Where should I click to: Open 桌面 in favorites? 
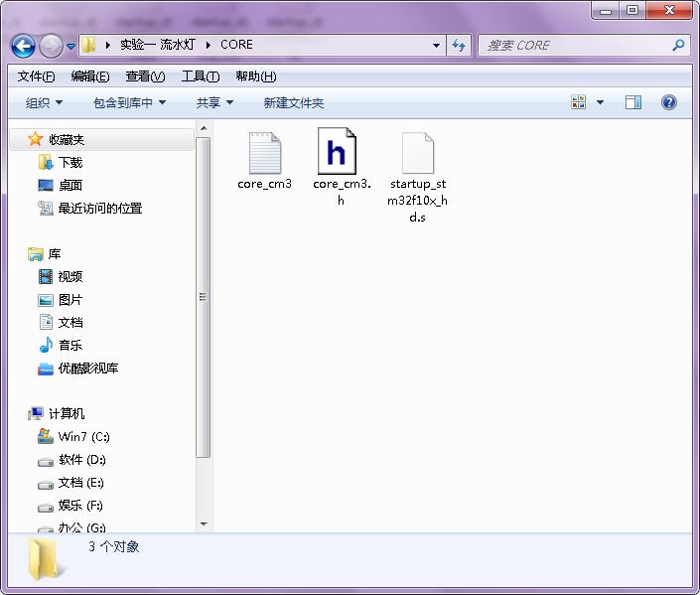click(70, 186)
